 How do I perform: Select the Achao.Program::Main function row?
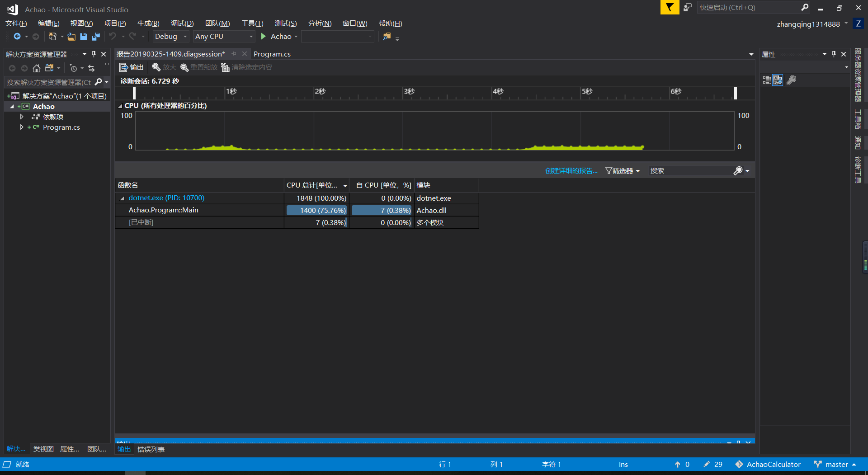click(x=297, y=210)
